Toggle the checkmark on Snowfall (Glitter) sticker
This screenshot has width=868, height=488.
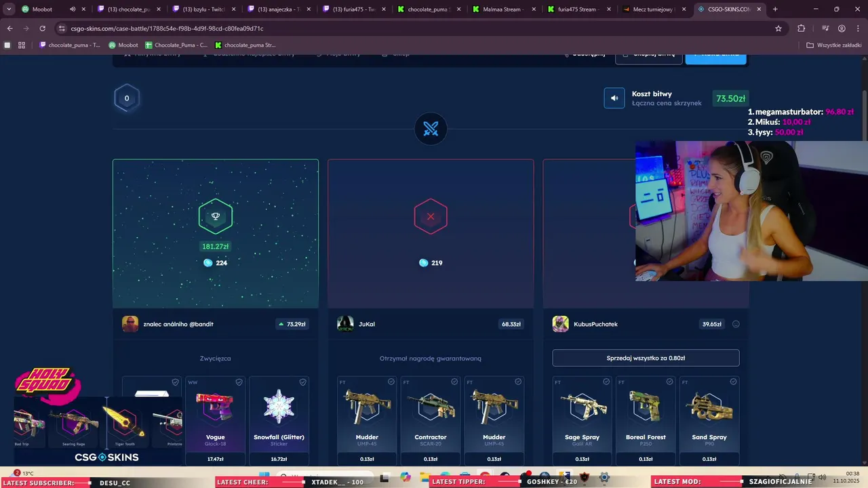(x=302, y=382)
